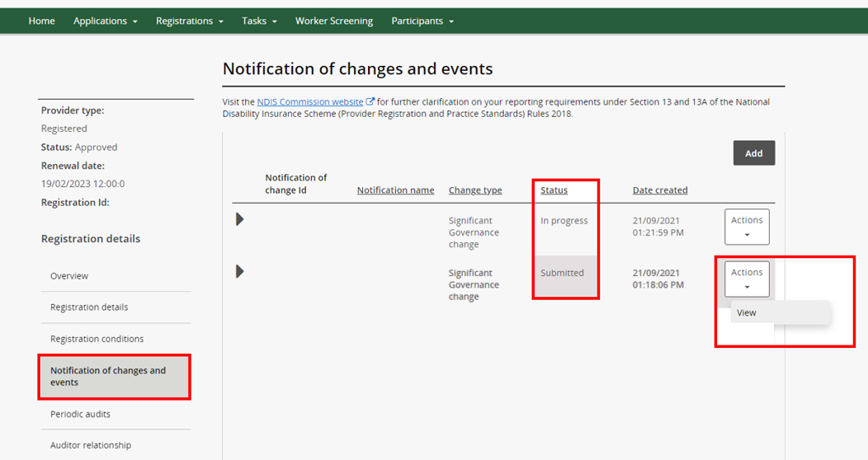Sort by Notification name column
The image size is (868, 460).
point(395,190)
